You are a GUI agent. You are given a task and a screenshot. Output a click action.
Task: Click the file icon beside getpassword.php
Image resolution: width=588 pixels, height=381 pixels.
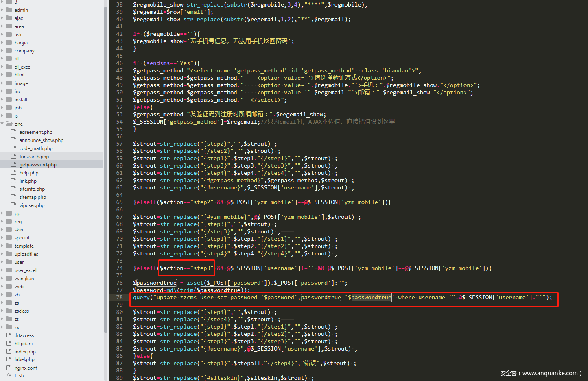(14, 165)
